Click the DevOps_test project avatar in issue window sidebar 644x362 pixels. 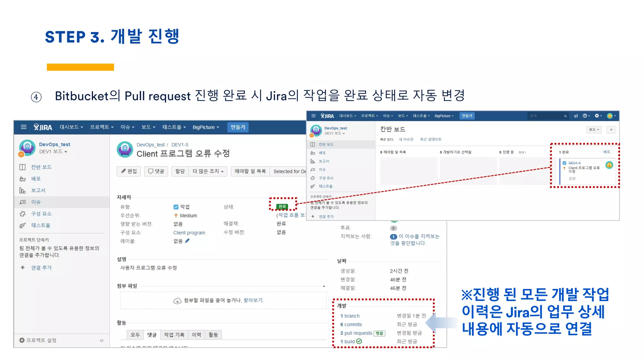pos(27,148)
